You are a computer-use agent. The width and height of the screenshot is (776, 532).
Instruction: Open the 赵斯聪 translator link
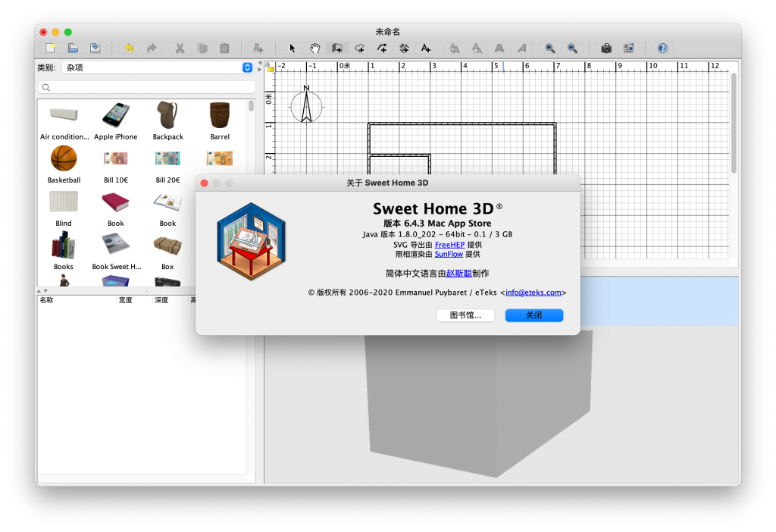458,273
